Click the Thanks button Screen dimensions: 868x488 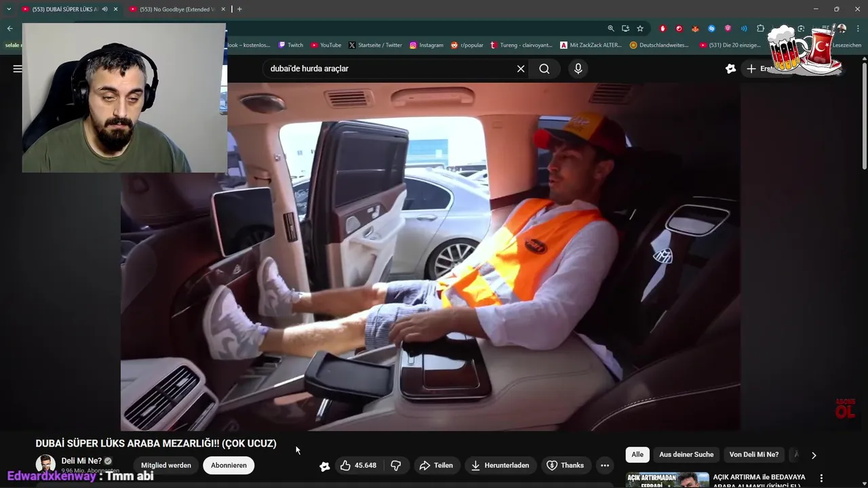[566, 466]
